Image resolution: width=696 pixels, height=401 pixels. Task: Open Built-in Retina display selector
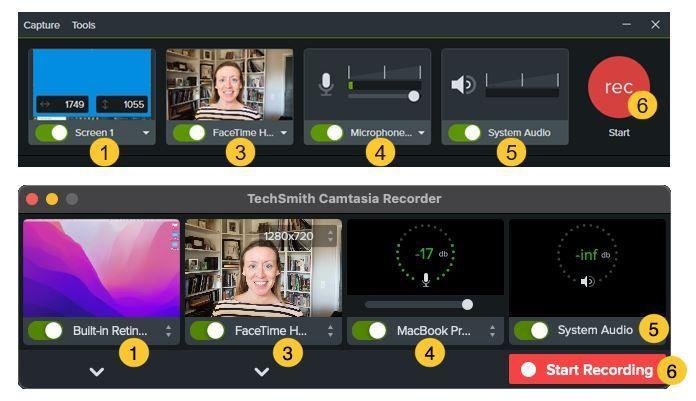(168, 330)
